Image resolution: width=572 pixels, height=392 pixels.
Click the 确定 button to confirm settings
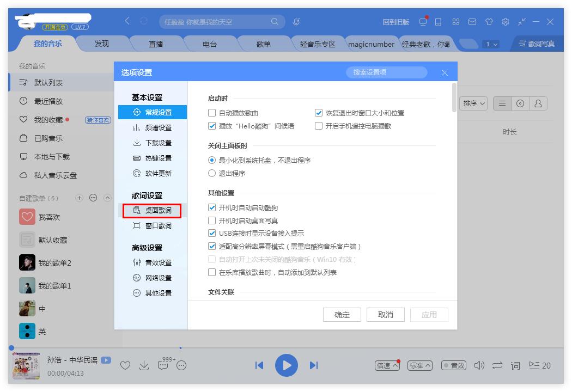click(x=342, y=314)
